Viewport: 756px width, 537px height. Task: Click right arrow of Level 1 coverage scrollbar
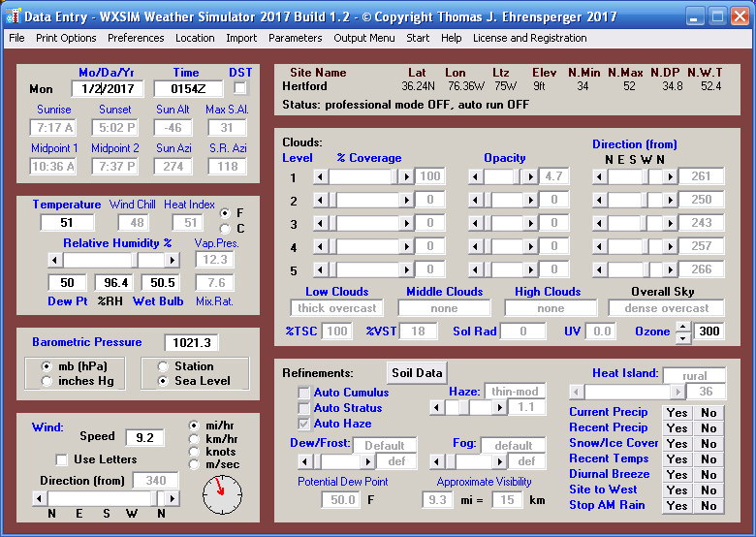[x=406, y=176]
